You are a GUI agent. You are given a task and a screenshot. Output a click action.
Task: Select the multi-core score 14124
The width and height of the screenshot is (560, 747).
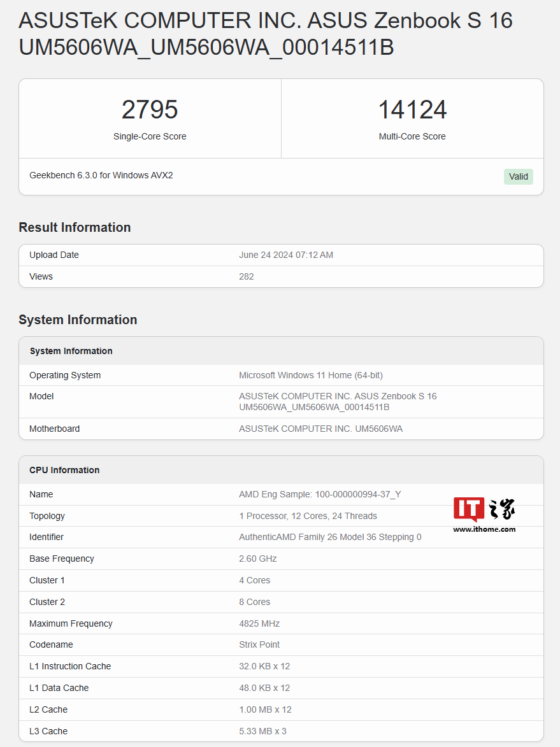click(412, 110)
